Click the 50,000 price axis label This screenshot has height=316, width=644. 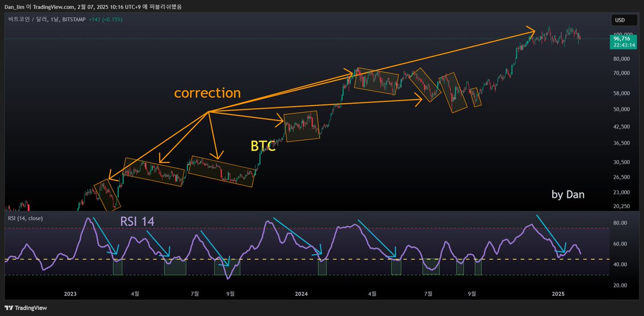621,109
